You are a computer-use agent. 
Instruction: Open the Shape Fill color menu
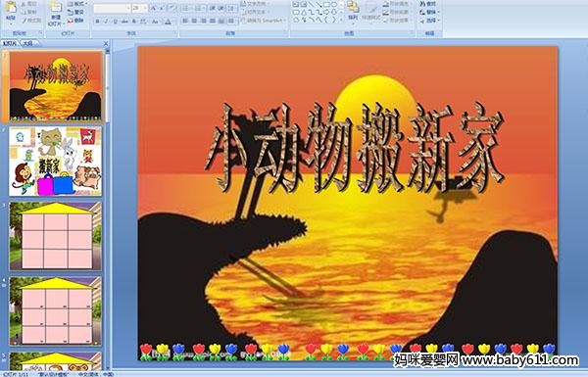(x=398, y=4)
